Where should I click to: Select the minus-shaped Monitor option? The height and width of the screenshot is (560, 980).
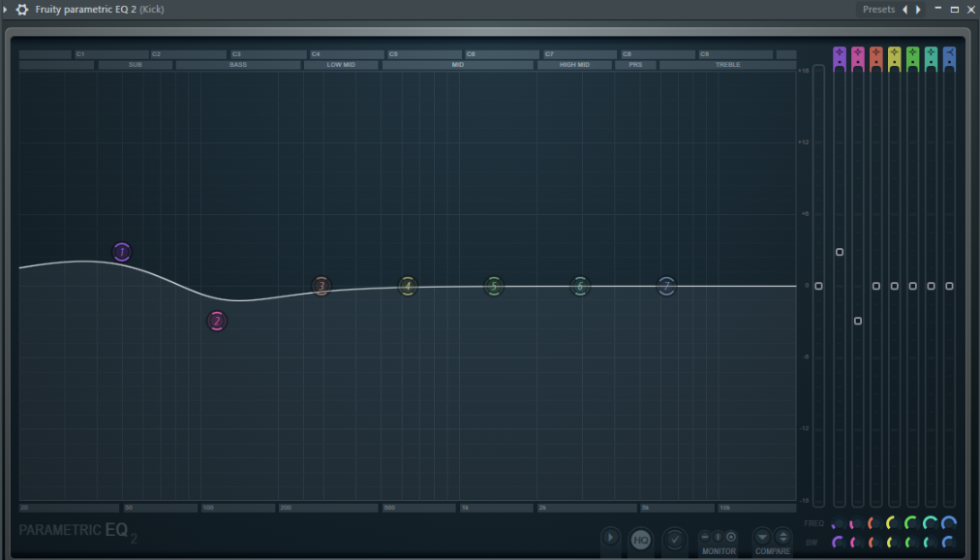tap(705, 537)
